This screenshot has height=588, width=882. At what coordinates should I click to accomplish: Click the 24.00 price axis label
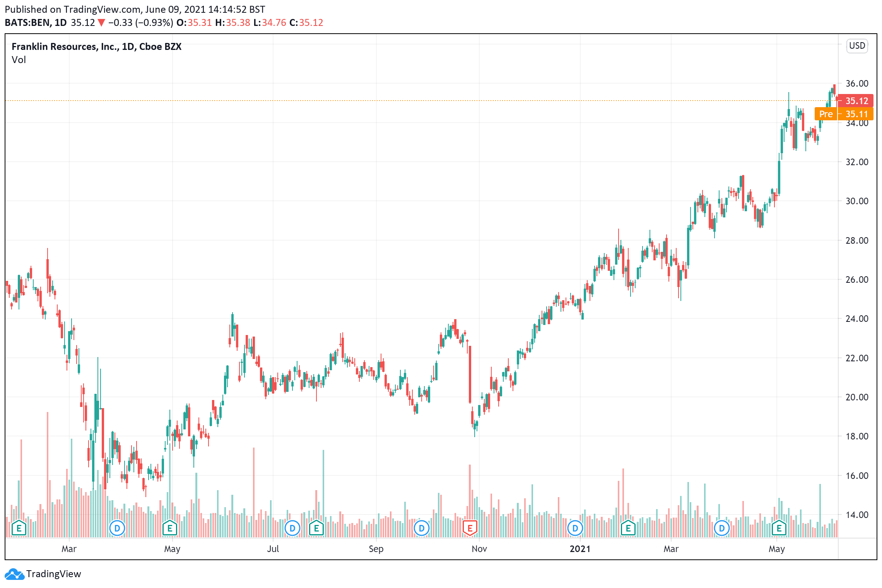(x=857, y=319)
